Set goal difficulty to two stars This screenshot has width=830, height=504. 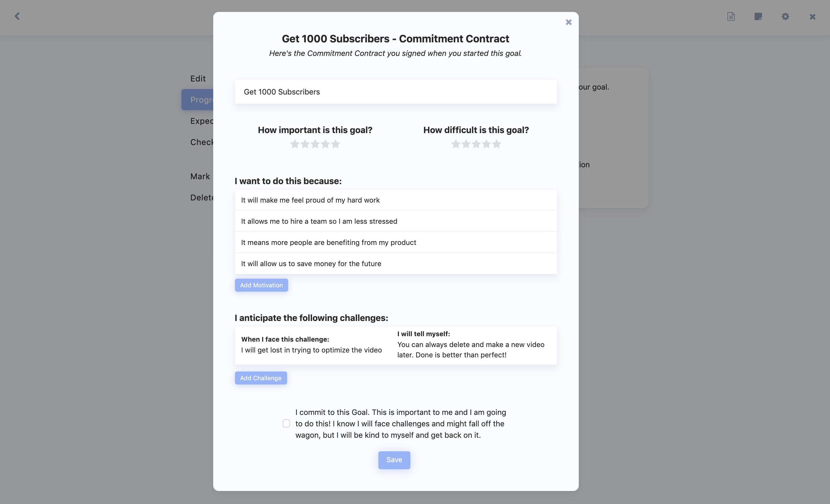click(466, 144)
